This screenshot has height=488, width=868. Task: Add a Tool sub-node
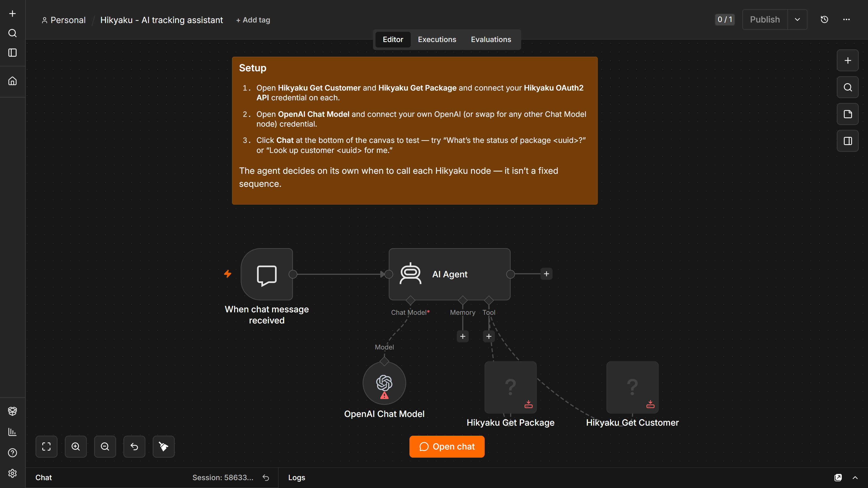[489, 336]
